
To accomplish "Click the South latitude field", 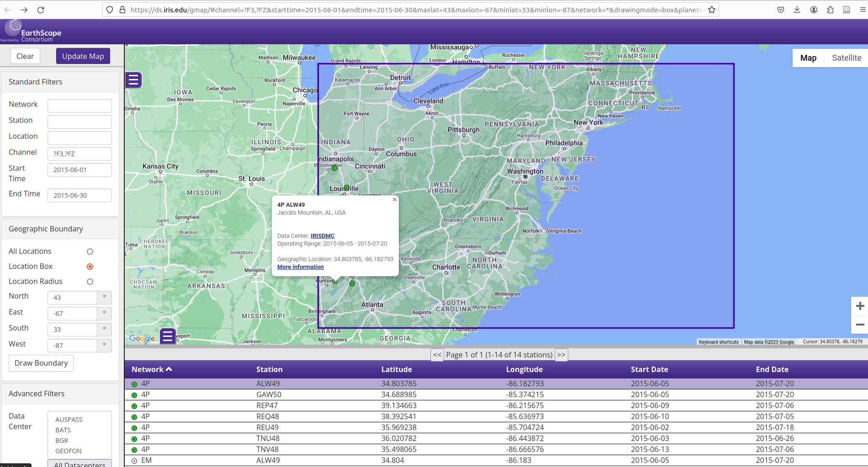I will point(72,330).
